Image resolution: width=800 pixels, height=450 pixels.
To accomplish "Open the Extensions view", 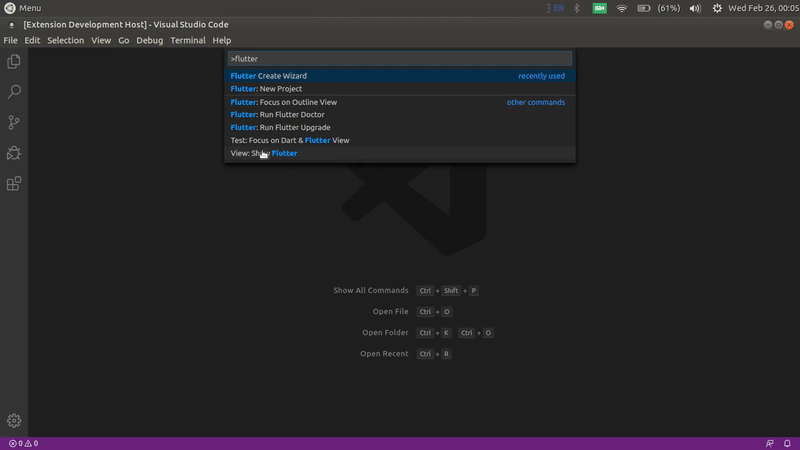I will point(14,184).
